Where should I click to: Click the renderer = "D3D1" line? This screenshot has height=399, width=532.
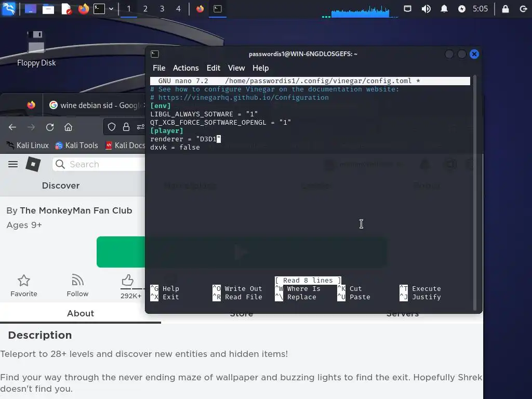pyautogui.click(x=185, y=139)
